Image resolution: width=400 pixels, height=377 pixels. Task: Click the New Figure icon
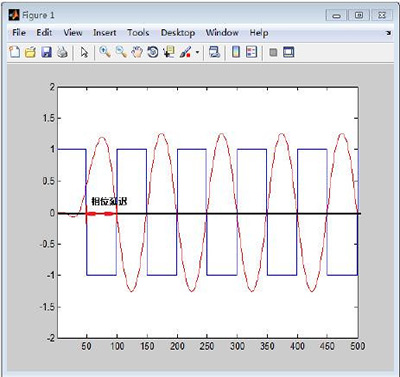point(14,52)
